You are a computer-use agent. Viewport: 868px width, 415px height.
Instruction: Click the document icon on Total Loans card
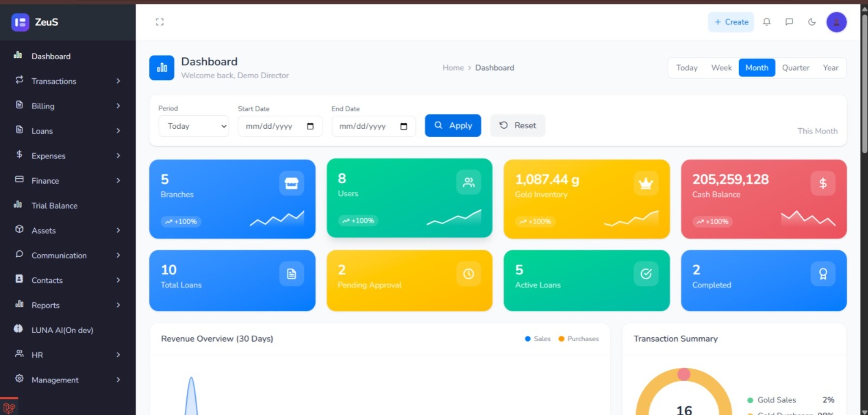[292, 274]
